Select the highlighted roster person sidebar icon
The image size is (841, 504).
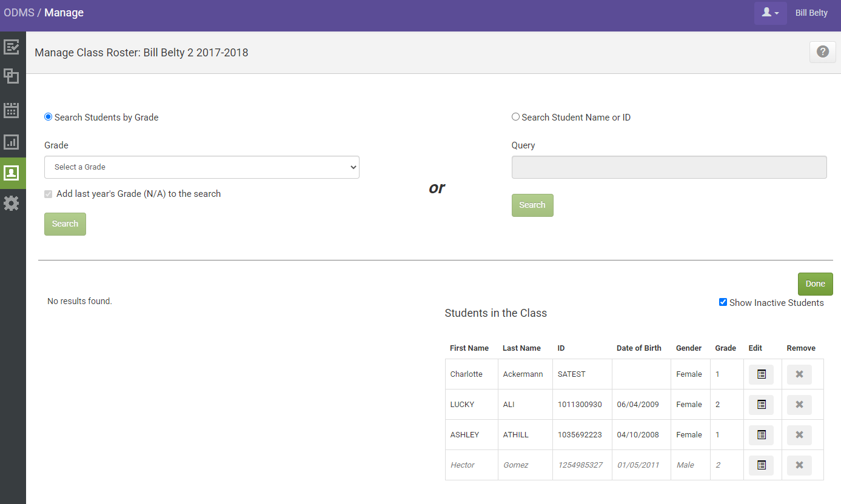tap(13, 173)
